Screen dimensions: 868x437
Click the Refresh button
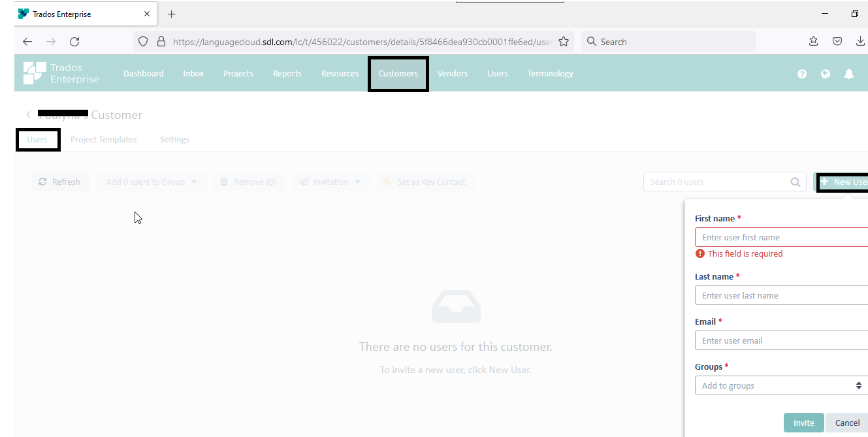(60, 182)
